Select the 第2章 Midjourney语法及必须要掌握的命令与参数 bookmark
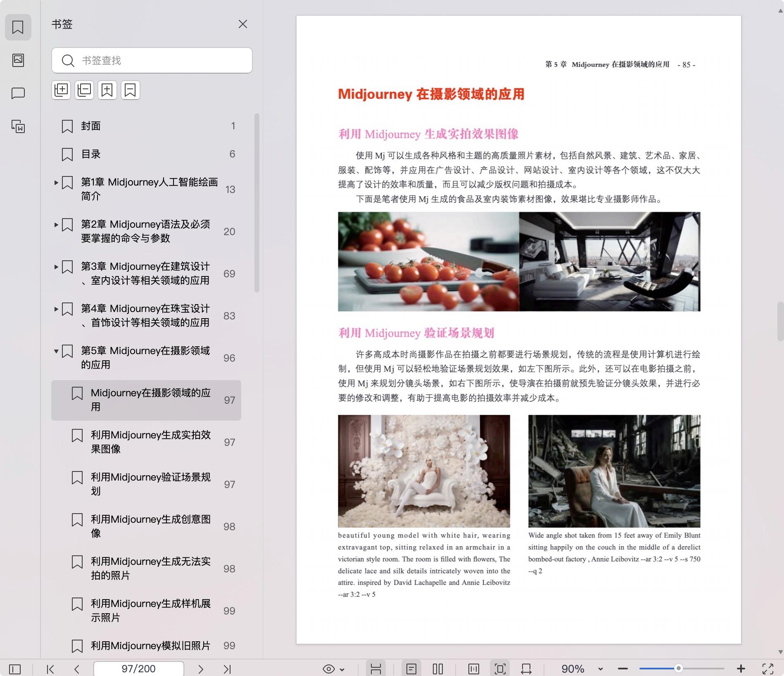The image size is (784, 676). [x=145, y=231]
